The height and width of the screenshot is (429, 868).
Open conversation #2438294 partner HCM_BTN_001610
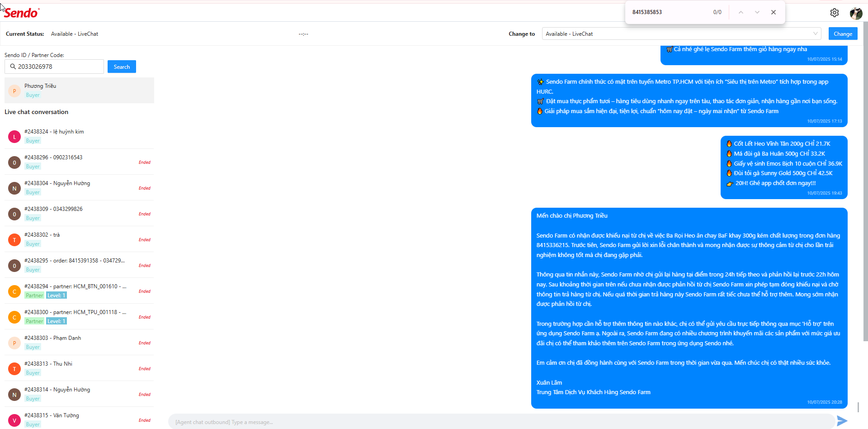(79, 291)
